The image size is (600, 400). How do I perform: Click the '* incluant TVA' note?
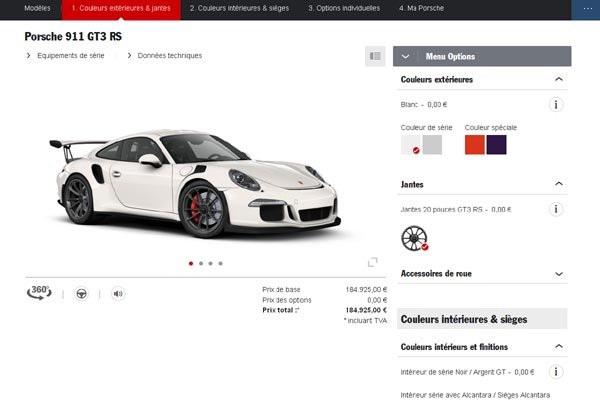(x=365, y=321)
